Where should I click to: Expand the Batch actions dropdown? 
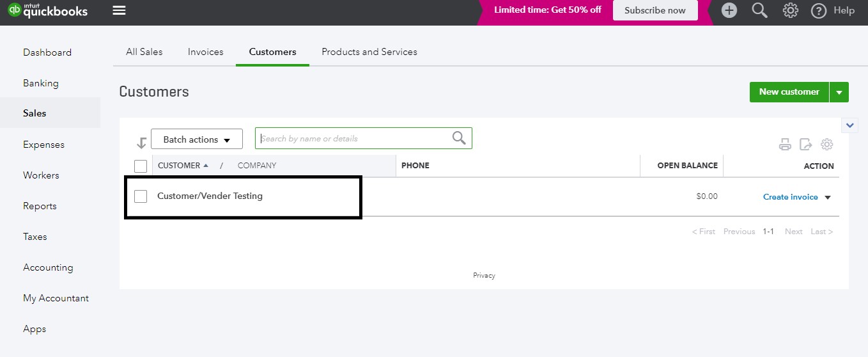197,139
